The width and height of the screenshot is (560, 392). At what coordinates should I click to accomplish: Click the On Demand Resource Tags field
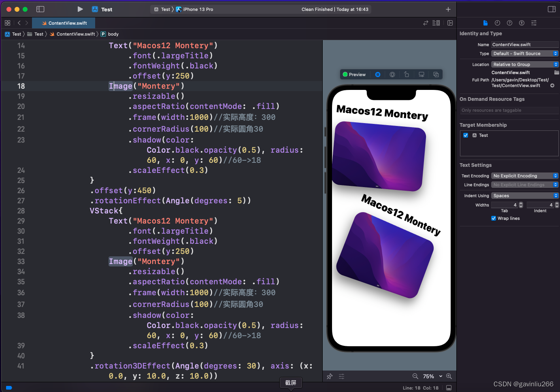pos(509,110)
